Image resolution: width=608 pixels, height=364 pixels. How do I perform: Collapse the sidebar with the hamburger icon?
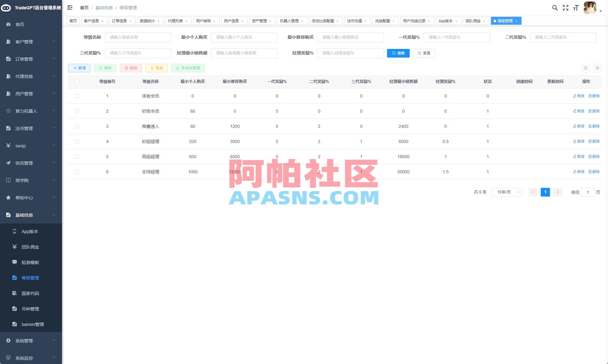click(69, 7)
